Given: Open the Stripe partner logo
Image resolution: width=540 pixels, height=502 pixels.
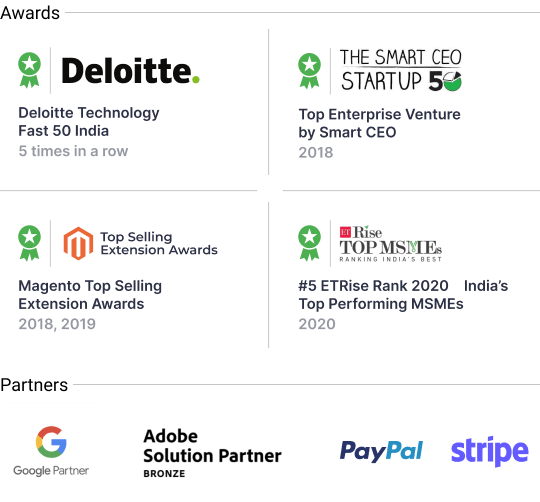Looking at the screenshot, I should pyautogui.click(x=489, y=451).
